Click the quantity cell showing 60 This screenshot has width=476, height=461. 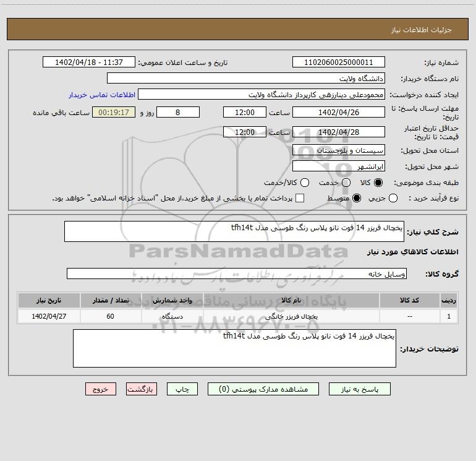coord(111,316)
